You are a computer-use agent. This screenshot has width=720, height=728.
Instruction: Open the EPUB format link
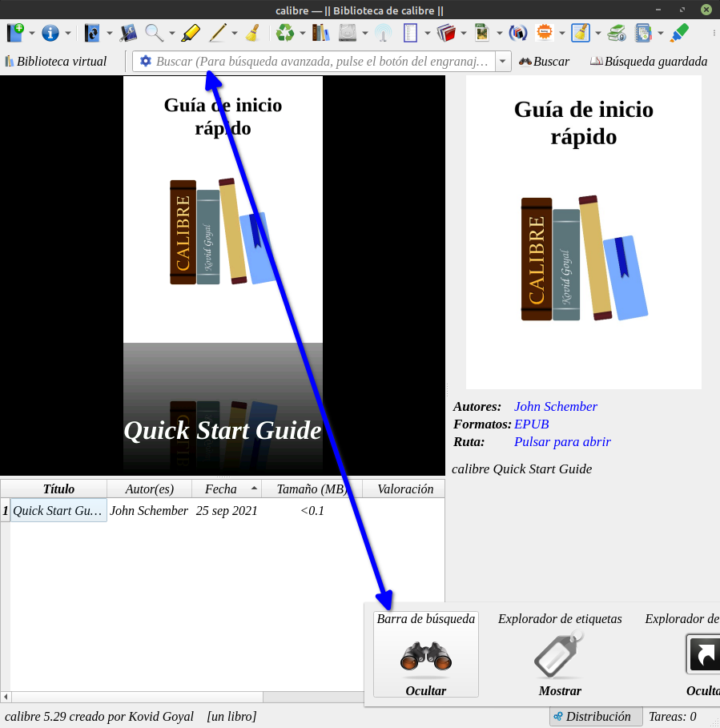pos(532,424)
